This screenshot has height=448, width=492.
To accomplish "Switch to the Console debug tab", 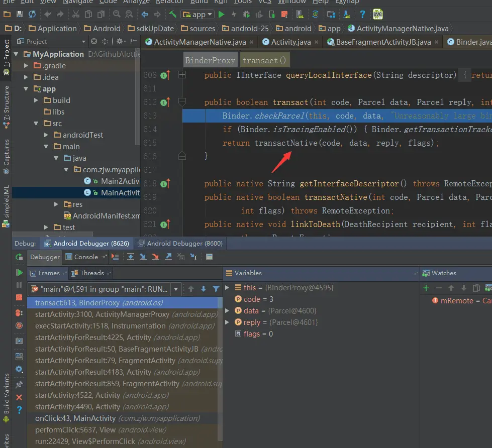I will [x=86, y=257].
